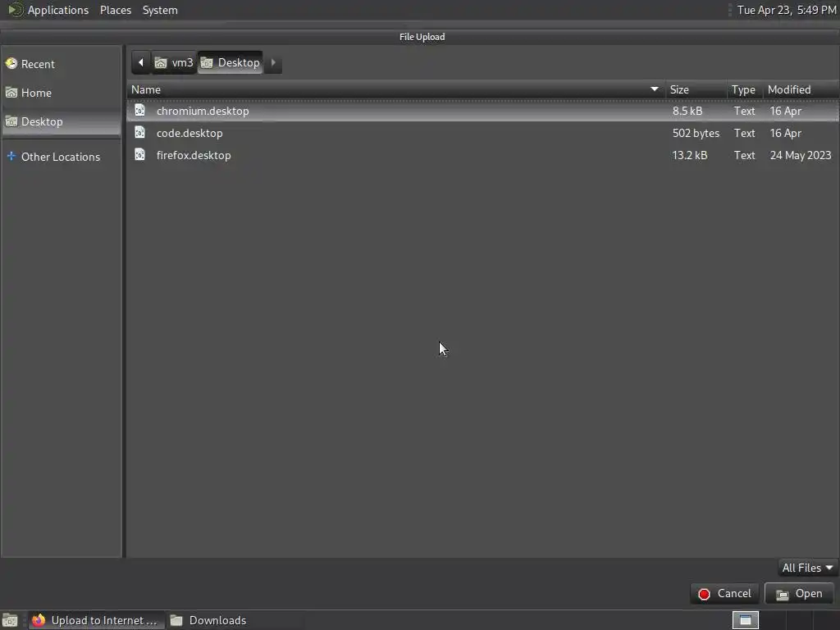The height and width of the screenshot is (630, 840).
Task: Open the Applications menu
Action: tap(58, 10)
